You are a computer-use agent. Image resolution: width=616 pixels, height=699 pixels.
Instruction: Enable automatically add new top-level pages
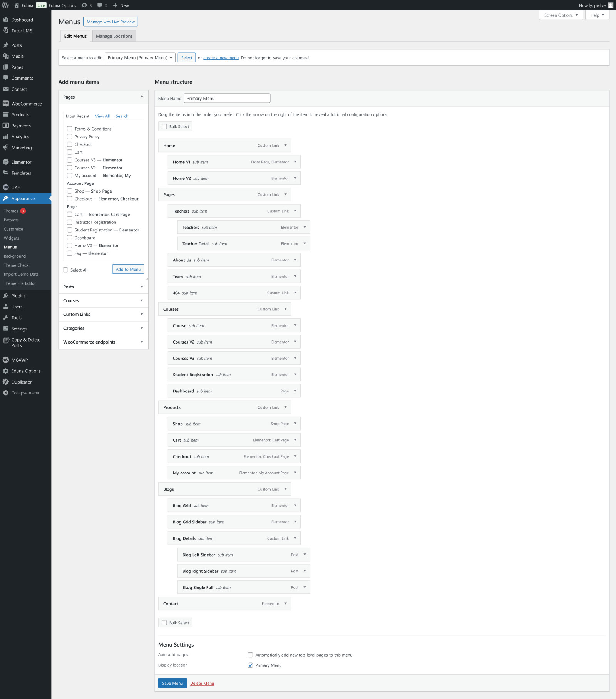pos(250,655)
